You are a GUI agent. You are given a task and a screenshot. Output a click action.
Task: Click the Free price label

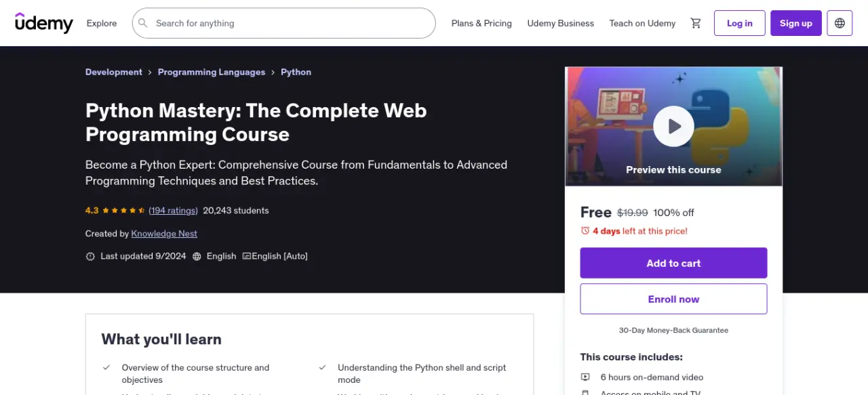point(596,212)
